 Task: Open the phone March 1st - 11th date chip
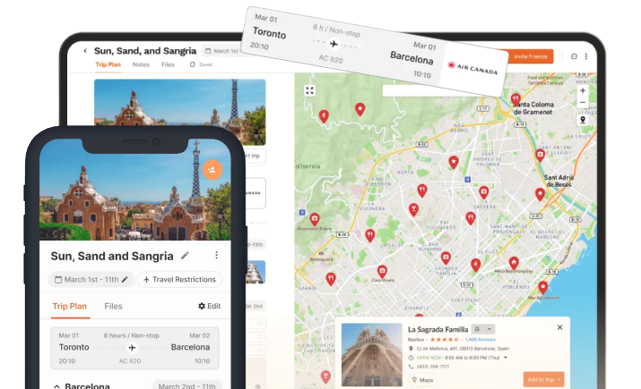pyautogui.click(x=91, y=279)
